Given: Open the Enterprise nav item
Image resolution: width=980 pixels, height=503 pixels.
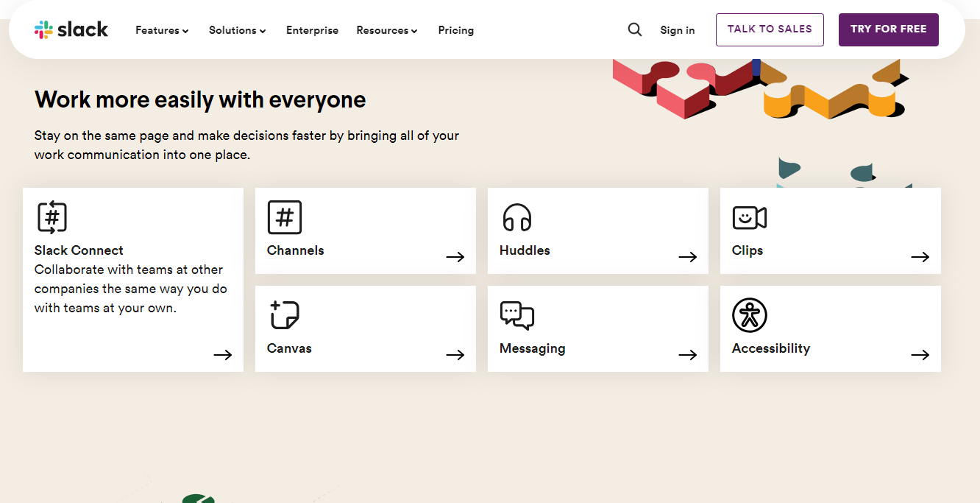Looking at the screenshot, I should pyautogui.click(x=312, y=30).
